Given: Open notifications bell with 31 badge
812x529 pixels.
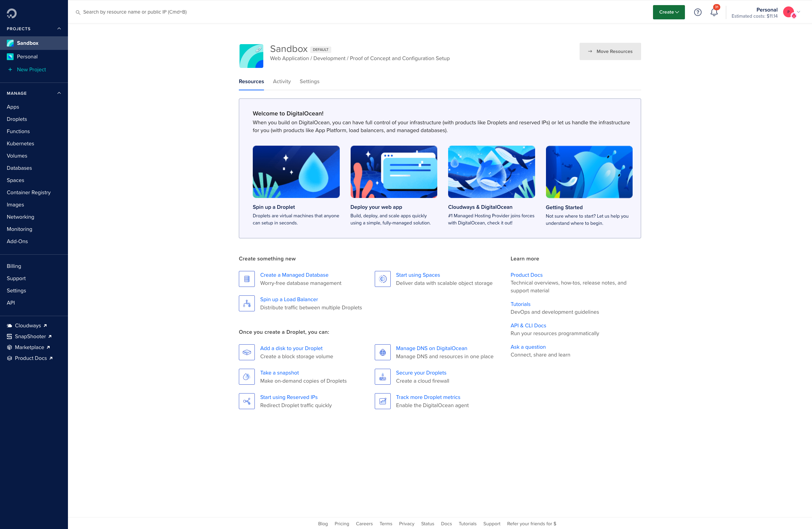Looking at the screenshot, I should pos(714,12).
